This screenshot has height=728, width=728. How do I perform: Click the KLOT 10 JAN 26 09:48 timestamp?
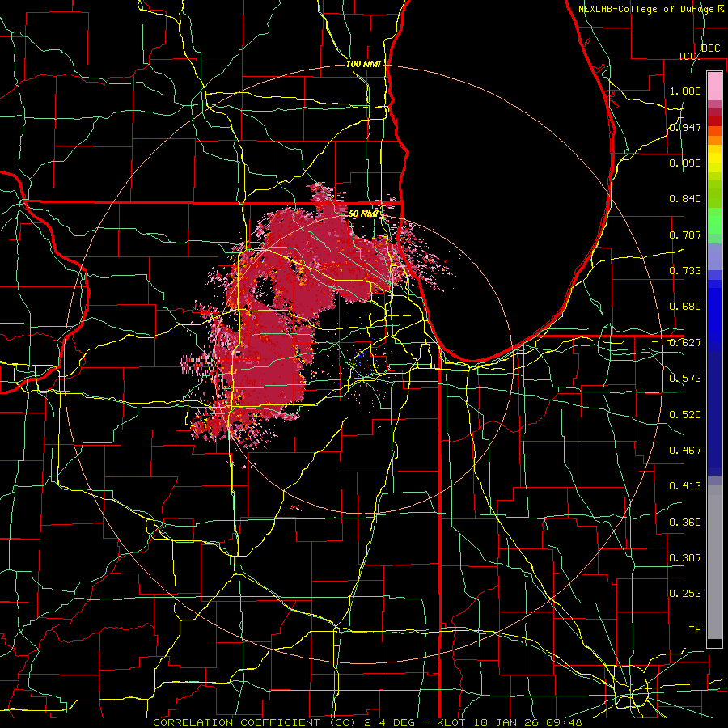[510, 722]
